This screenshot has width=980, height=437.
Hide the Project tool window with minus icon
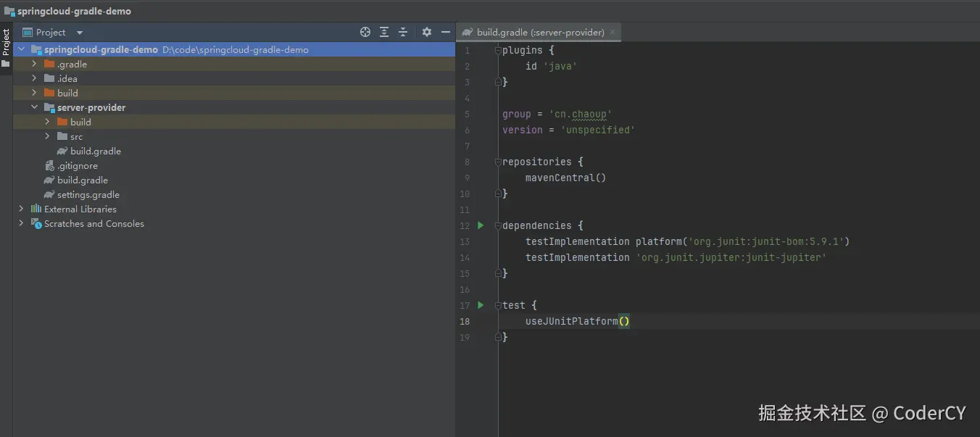tap(446, 32)
